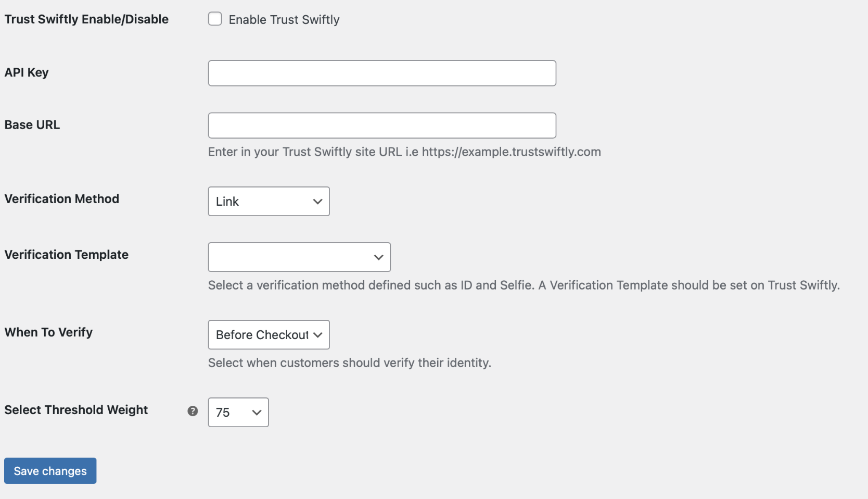Open the Verification Method dropdown showing Link

click(x=269, y=202)
